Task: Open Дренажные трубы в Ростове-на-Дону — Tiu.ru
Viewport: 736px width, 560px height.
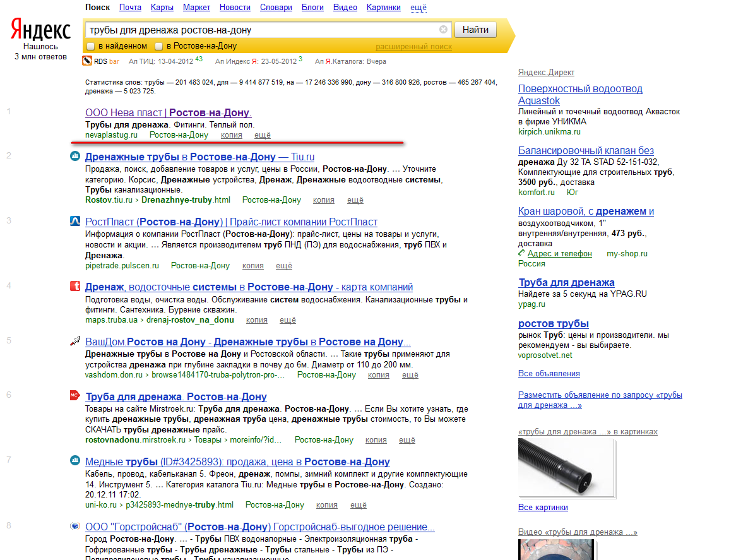Action: pos(199,157)
